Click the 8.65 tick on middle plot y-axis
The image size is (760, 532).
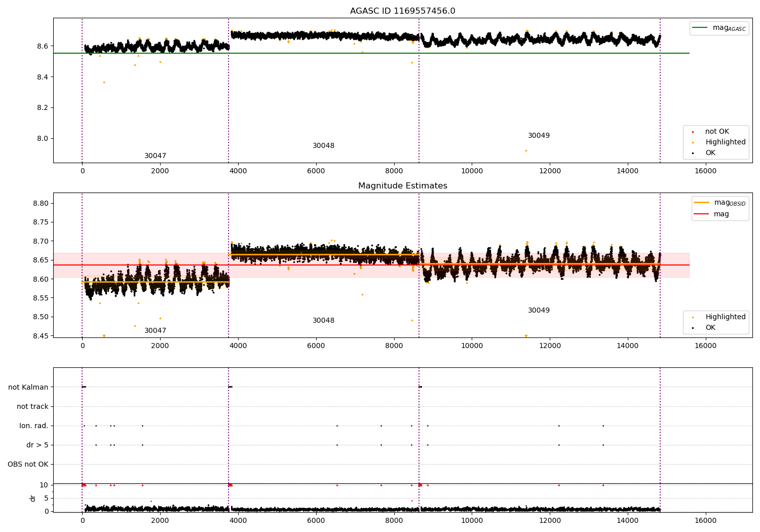40,260
